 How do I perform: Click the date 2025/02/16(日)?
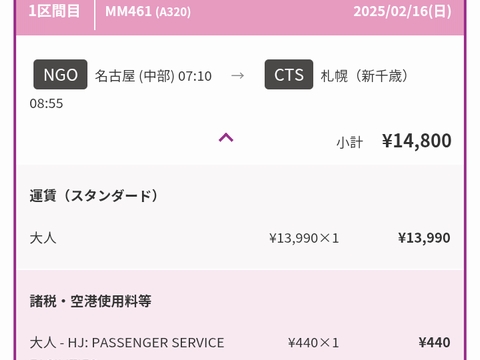(x=402, y=11)
